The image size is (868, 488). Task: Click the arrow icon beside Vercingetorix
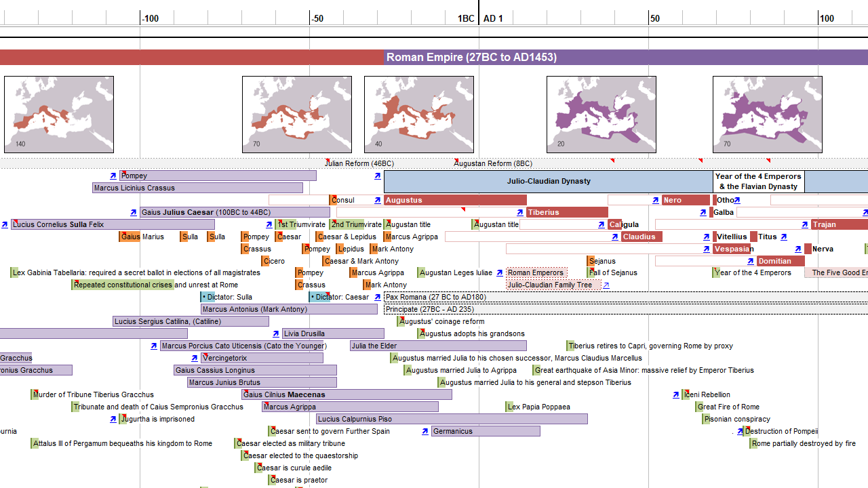click(x=195, y=358)
